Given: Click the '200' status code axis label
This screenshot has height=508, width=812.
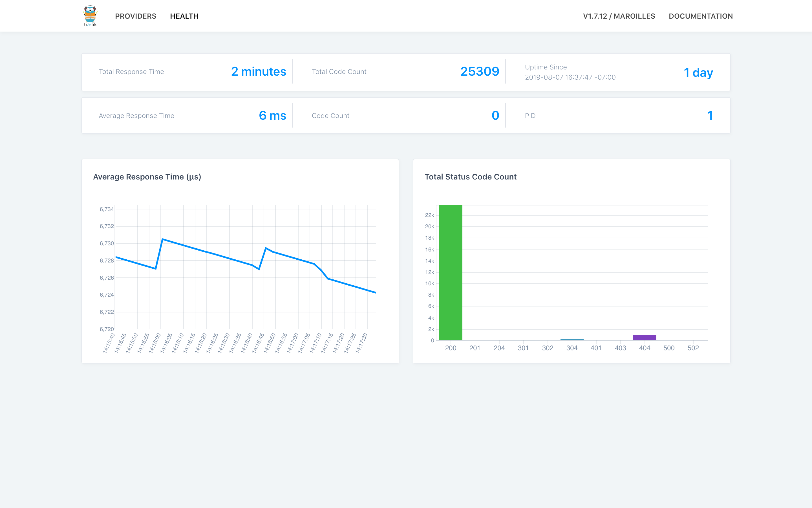Looking at the screenshot, I should coord(451,348).
